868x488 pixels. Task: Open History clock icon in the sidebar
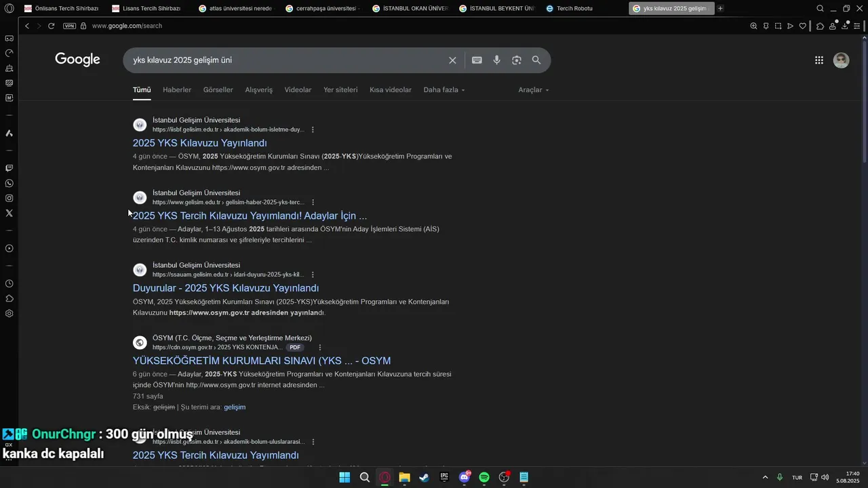coord(9,283)
